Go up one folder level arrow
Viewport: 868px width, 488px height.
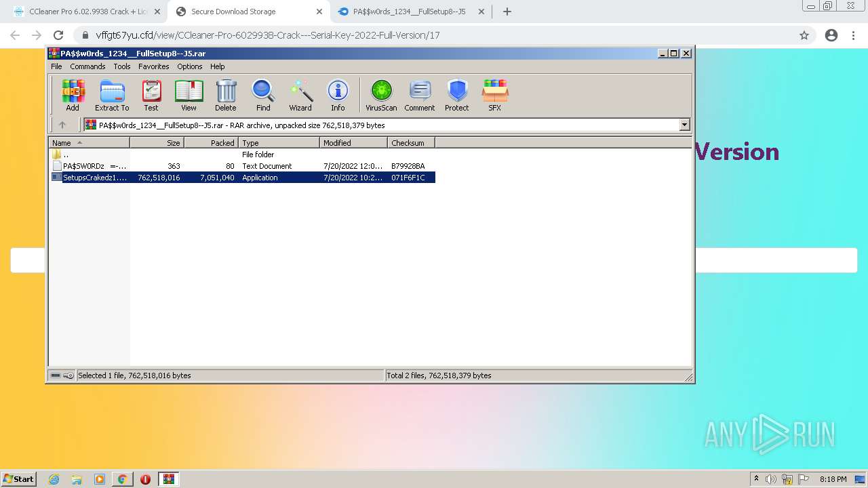pyautogui.click(x=62, y=125)
